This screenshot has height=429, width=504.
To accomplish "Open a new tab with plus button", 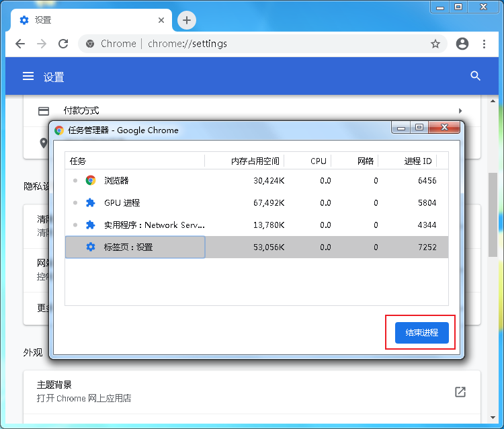I will [187, 20].
